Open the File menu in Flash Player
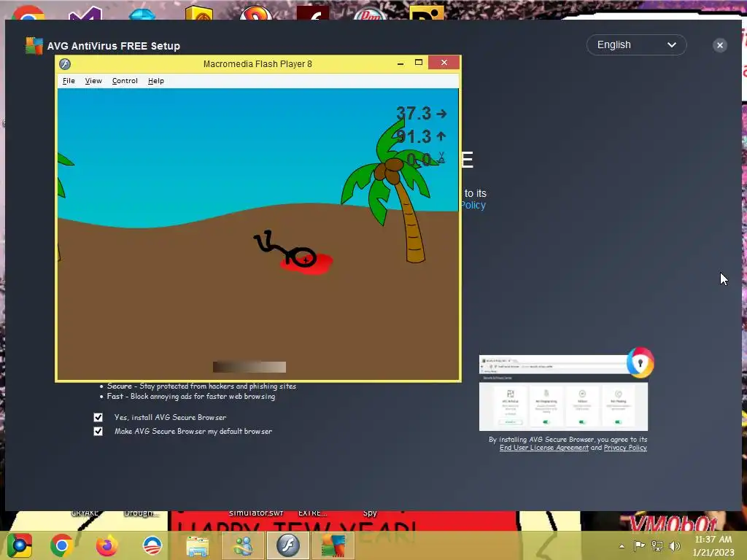747x560 pixels. coord(69,81)
